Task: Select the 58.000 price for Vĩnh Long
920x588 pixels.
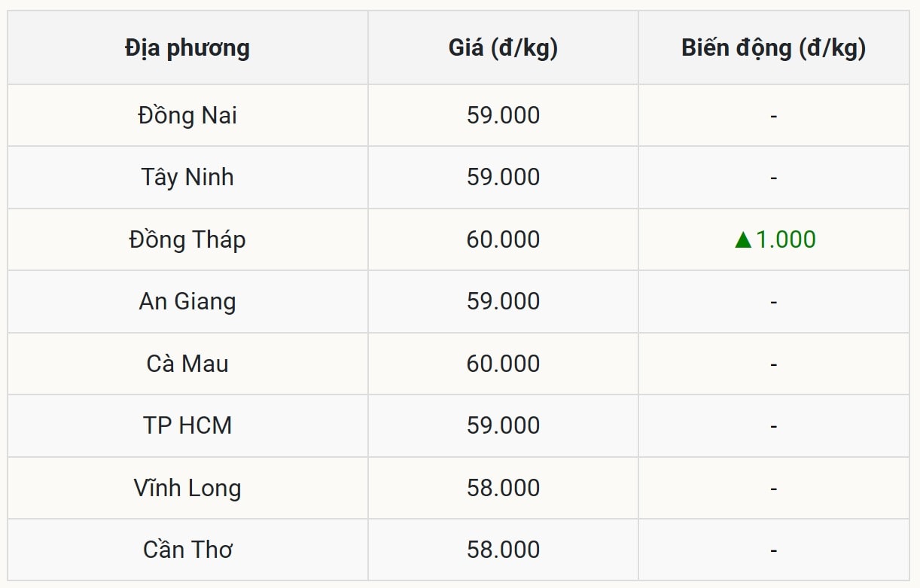Action: pos(503,489)
